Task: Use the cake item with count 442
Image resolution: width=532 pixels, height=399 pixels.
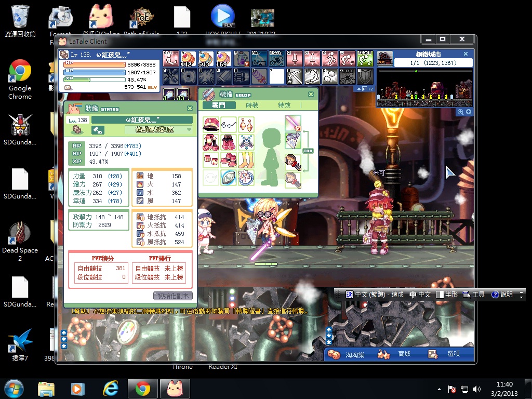Action: [x=188, y=59]
